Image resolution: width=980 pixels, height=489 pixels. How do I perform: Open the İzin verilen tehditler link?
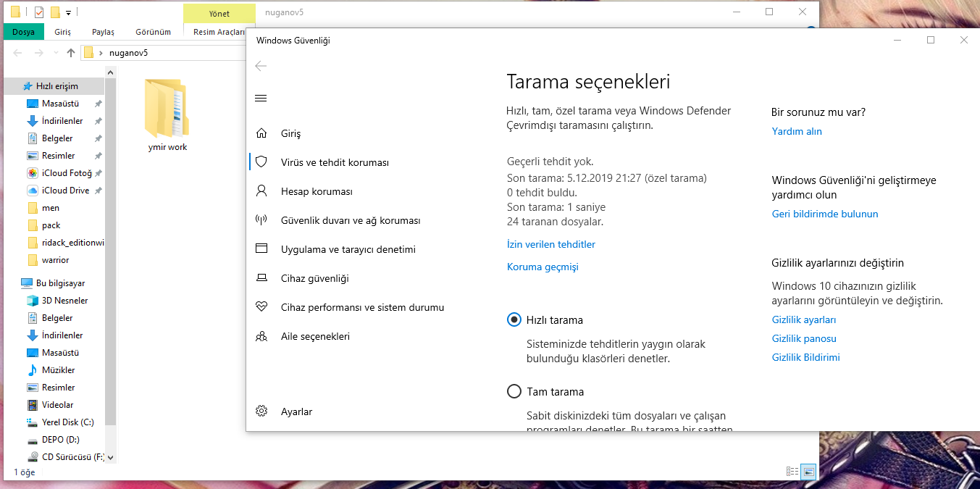click(x=551, y=244)
